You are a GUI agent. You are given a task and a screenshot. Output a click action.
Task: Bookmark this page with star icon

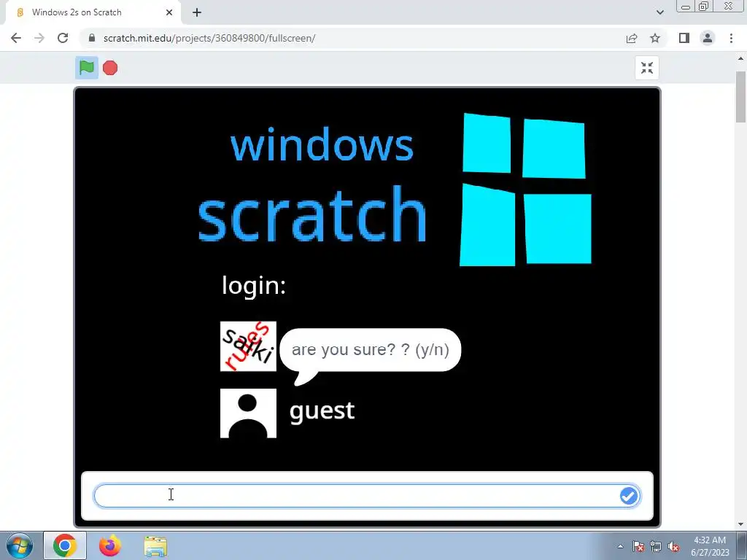(655, 38)
